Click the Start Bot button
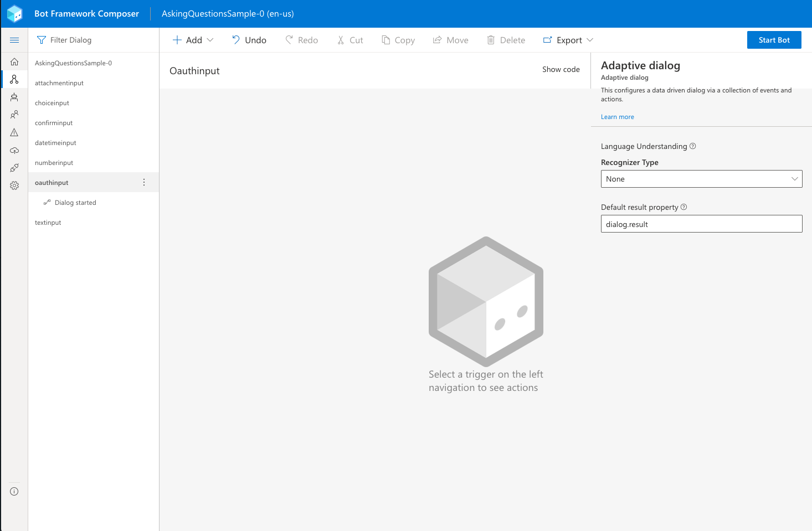 point(774,40)
